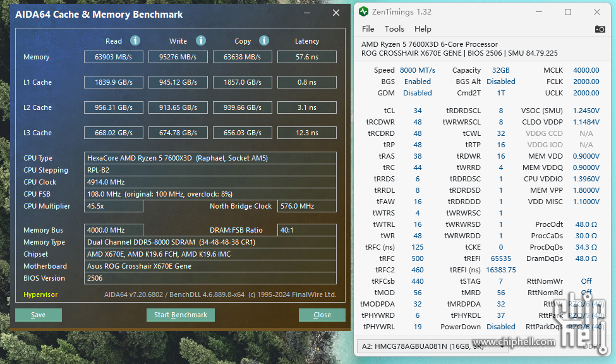Click the ProcDqDs value 34.3 Ω
The height and width of the screenshot is (364, 616).
pyautogui.click(x=586, y=247)
